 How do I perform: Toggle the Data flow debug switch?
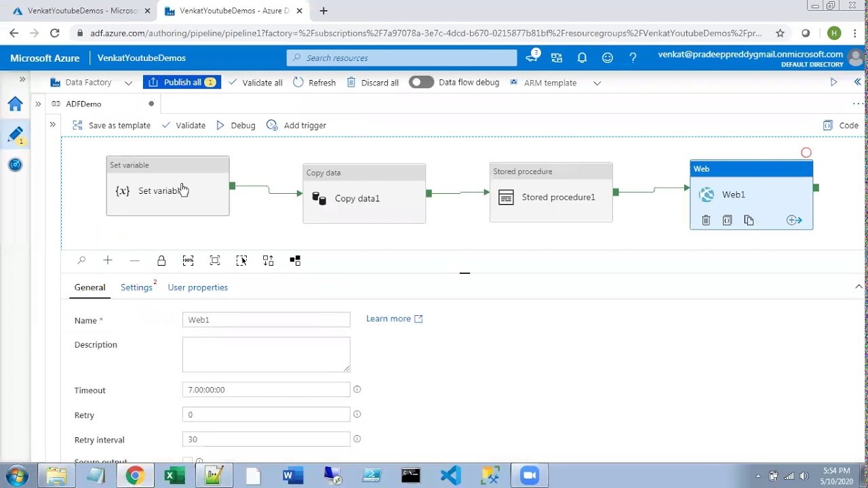click(x=421, y=82)
